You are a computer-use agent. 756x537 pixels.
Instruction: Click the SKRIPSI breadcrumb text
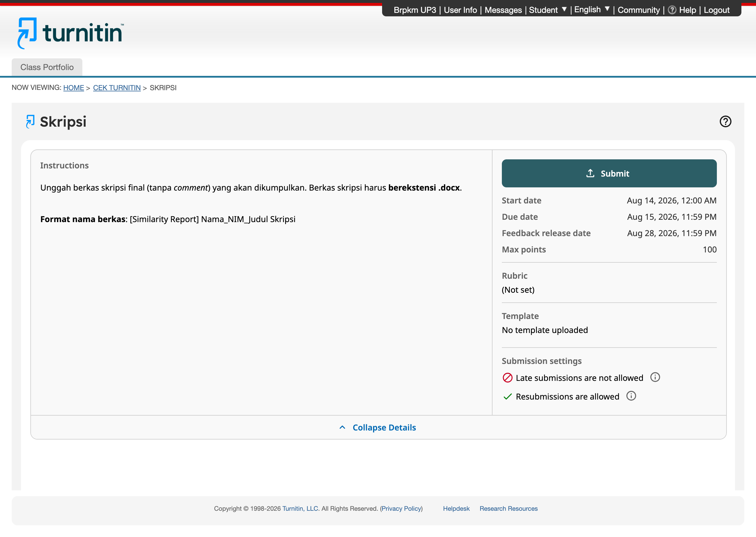pos(163,88)
